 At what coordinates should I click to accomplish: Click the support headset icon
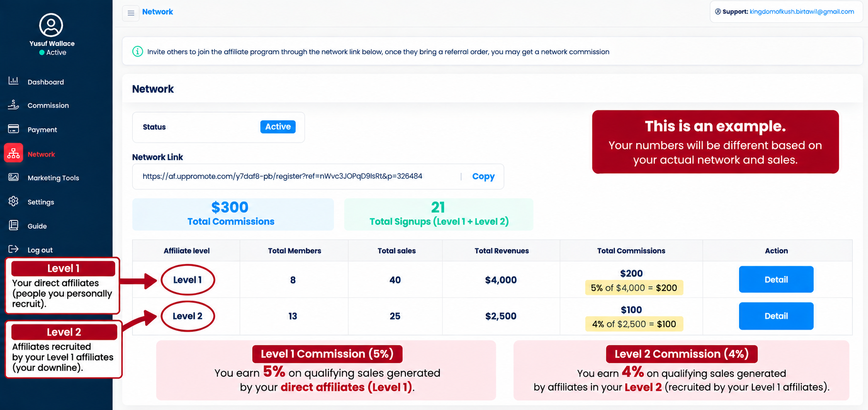coord(718,11)
